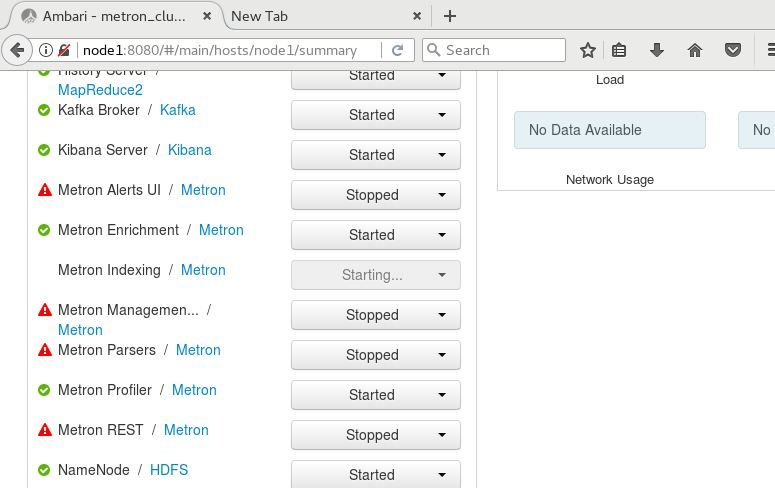Close the Ambari tab
The image size is (775, 488).
tap(207, 16)
